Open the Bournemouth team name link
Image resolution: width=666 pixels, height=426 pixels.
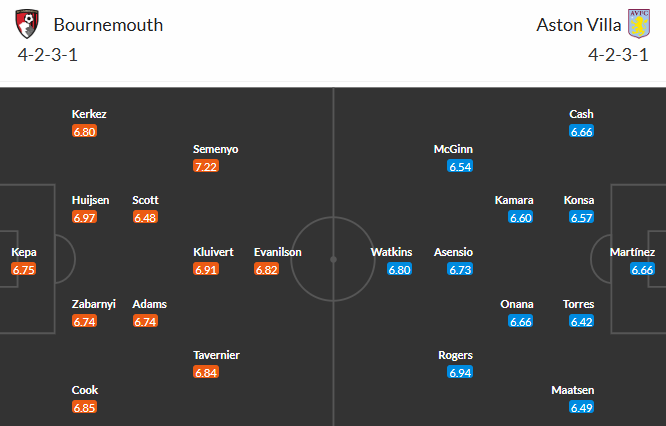108,24
